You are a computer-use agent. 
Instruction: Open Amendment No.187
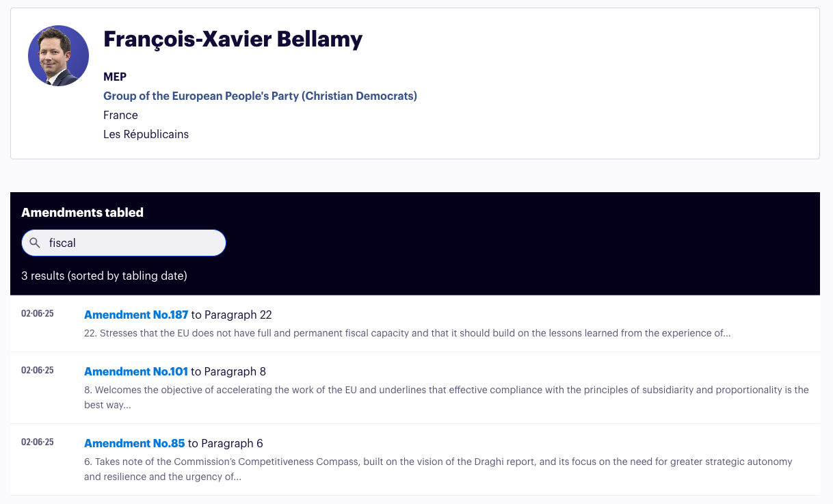(x=136, y=315)
